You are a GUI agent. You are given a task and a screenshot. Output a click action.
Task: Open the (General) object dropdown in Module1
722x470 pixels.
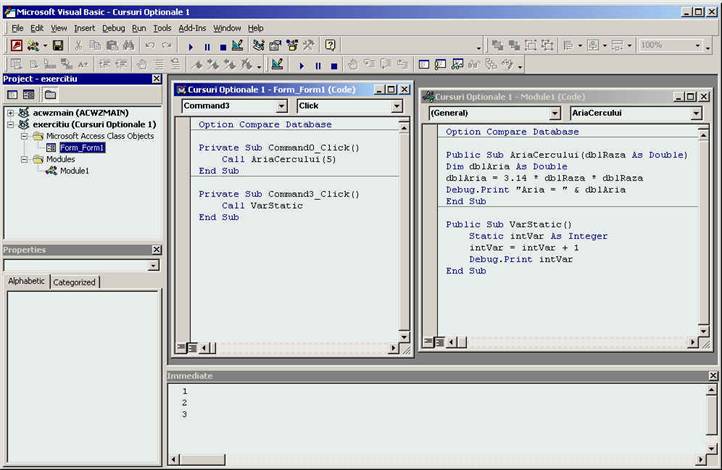tap(555, 113)
